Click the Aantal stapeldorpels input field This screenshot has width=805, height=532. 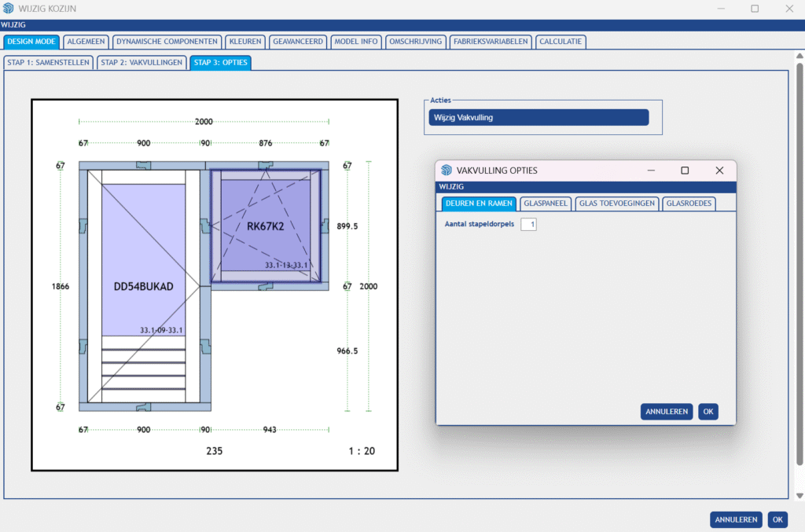coord(529,225)
